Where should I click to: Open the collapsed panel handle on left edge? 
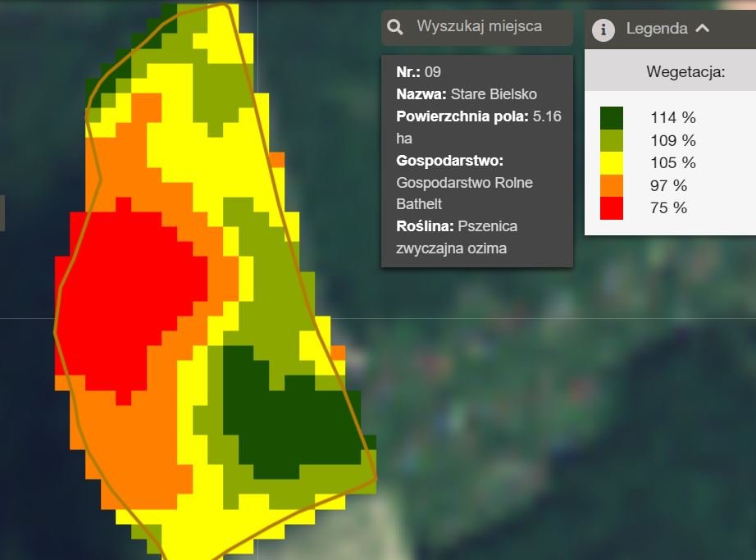click(x=2, y=213)
